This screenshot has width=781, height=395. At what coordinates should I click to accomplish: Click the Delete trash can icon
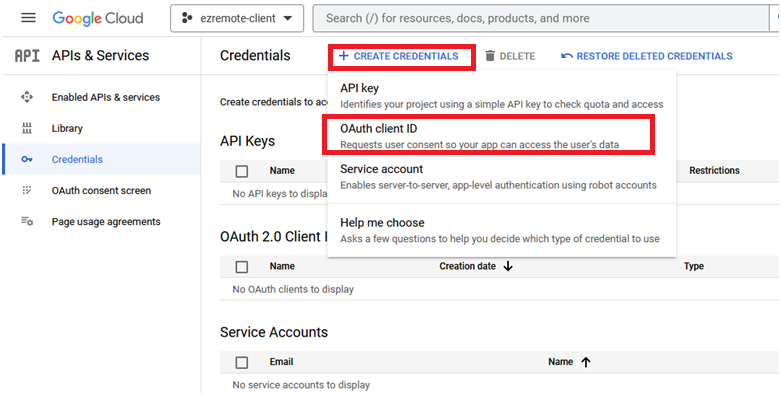click(x=490, y=56)
